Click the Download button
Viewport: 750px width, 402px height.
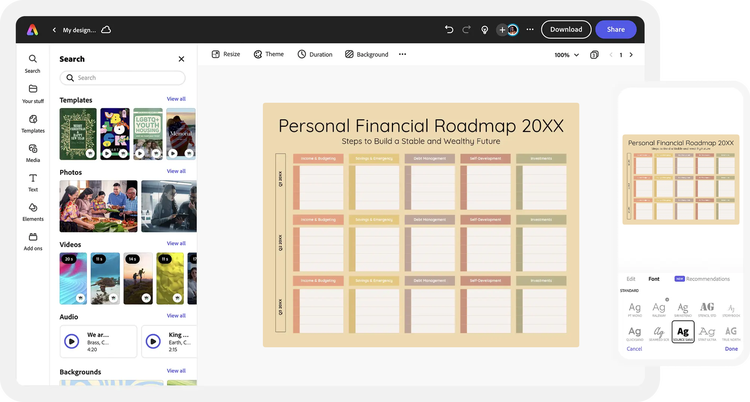[566, 30]
